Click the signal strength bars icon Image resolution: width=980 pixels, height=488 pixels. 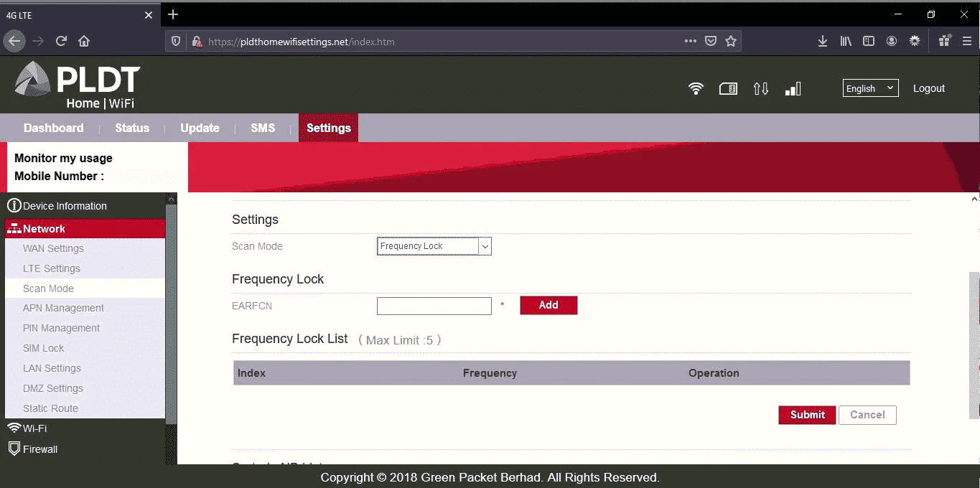793,88
